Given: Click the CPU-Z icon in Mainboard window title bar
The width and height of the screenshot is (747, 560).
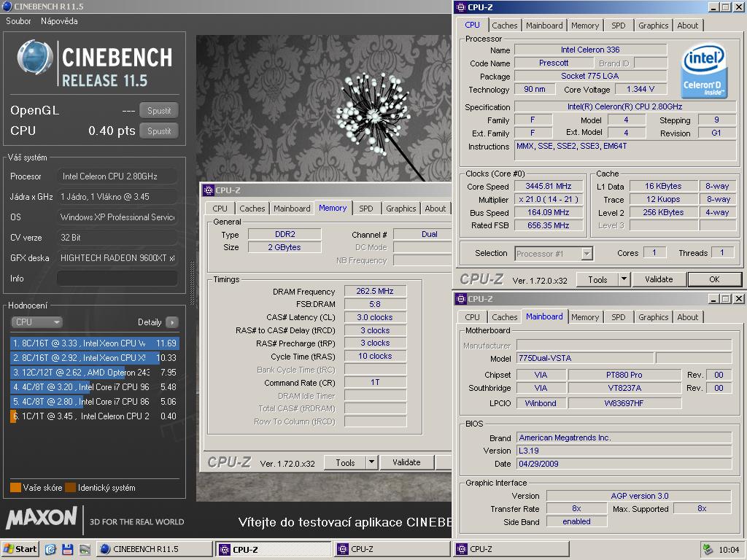Looking at the screenshot, I should pyautogui.click(x=461, y=298).
